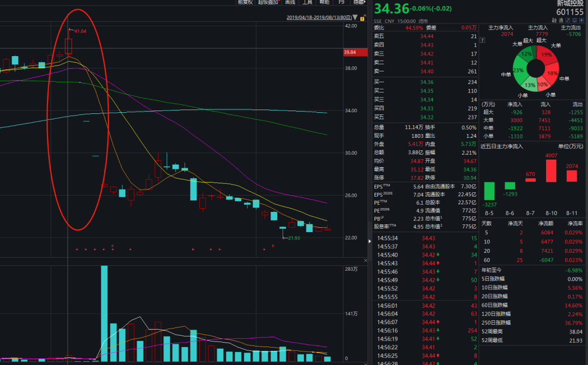Click the 通 stock connect icon
588x365 pixels.
point(561,20)
